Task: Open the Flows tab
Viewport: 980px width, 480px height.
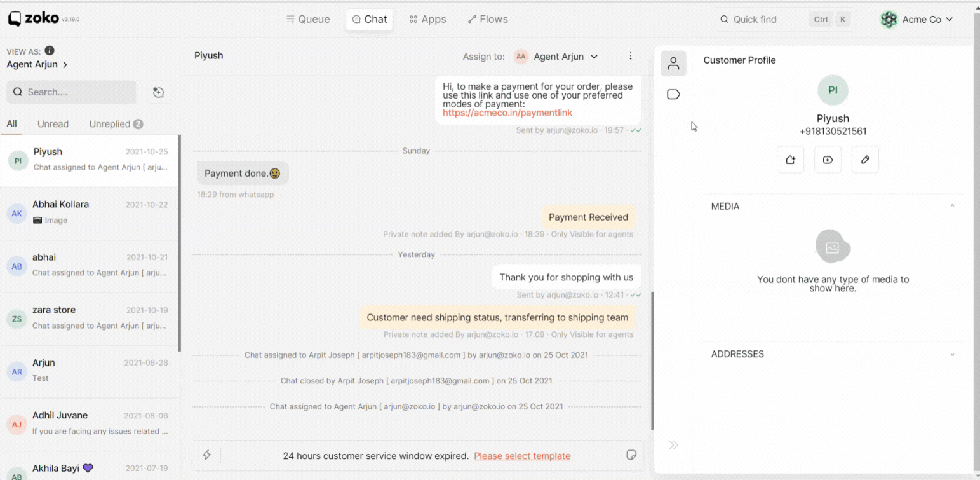Action: pos(488,19)
